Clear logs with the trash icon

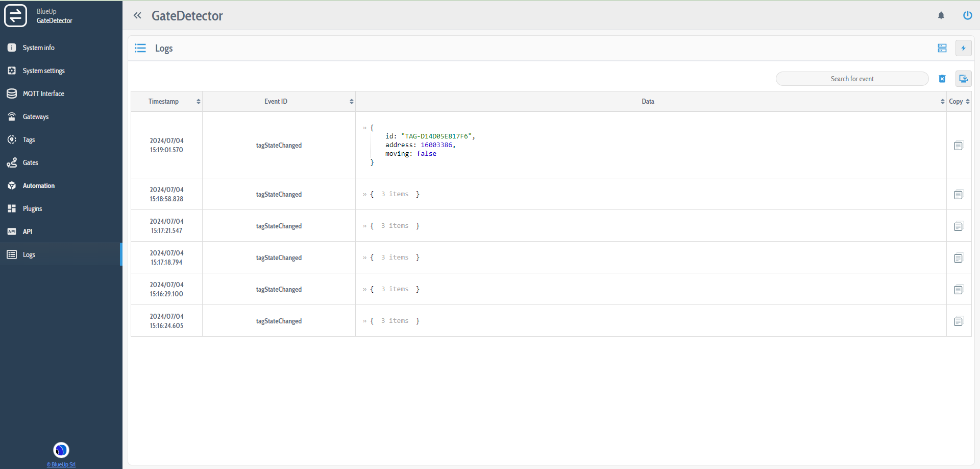point(942,79)
